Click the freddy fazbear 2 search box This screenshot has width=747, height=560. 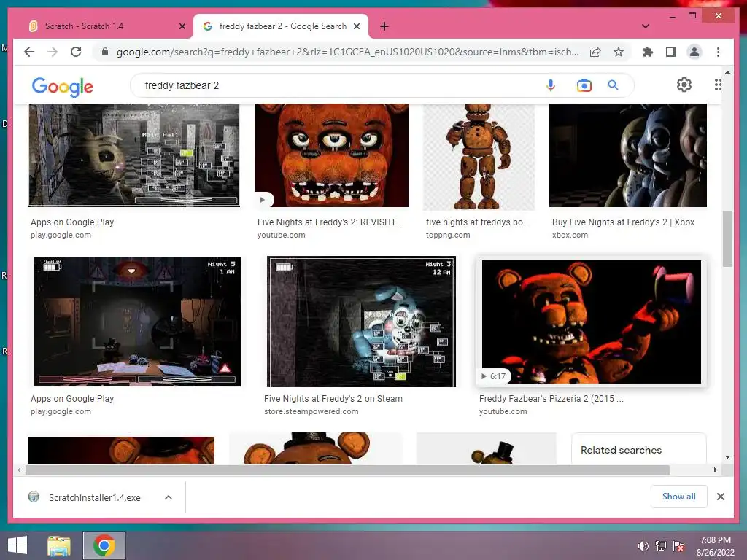click(338, 85)
